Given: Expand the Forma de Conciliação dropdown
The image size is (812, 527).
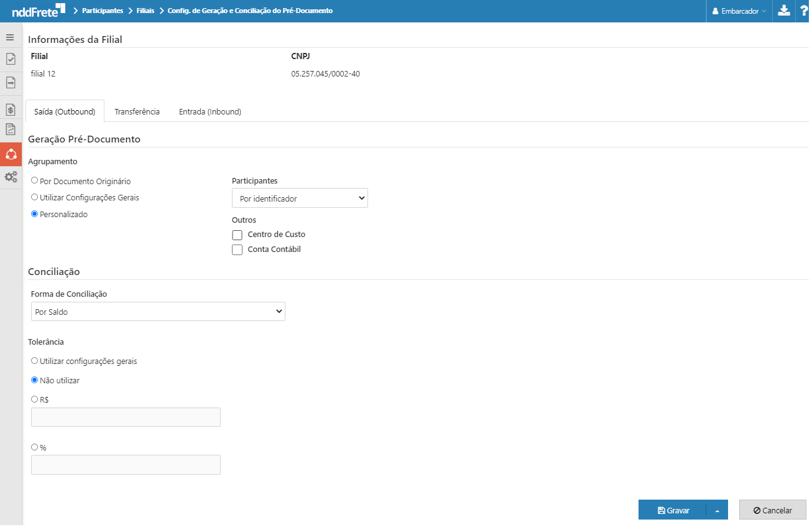Looking at the screenshot, I should pyautogui.click(x=158, y=312).
